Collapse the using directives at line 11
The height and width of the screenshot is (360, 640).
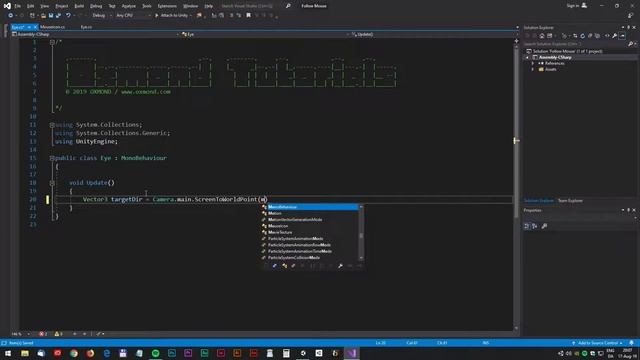[52, 125]
